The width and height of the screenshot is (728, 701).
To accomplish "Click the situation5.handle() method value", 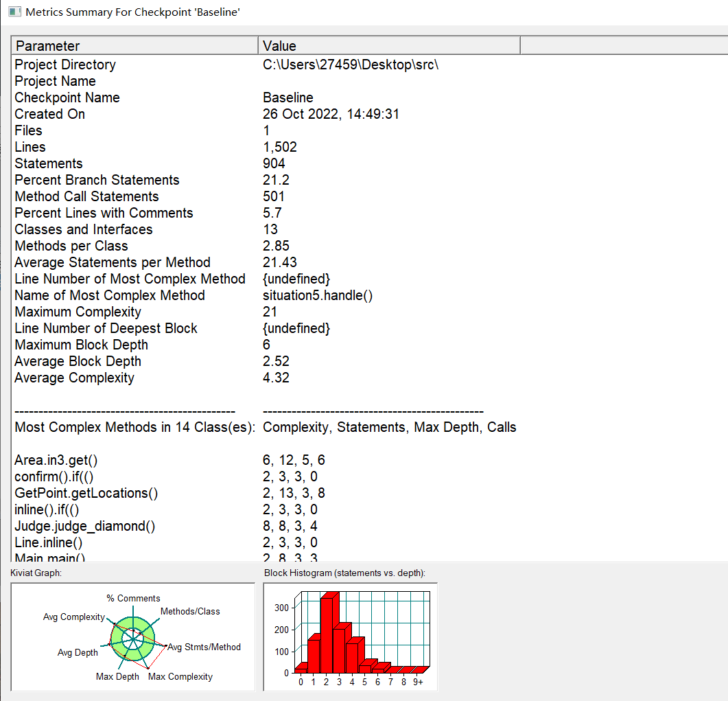I will coord(318,295).
